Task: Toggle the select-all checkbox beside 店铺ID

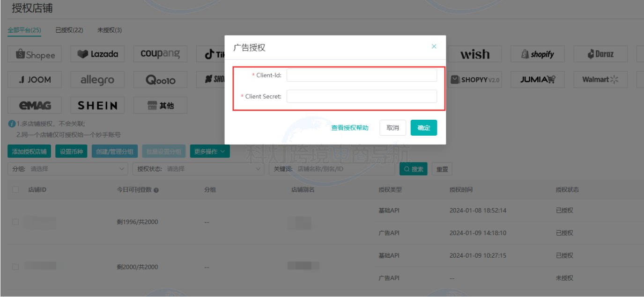Action: [x=16, y=190]
